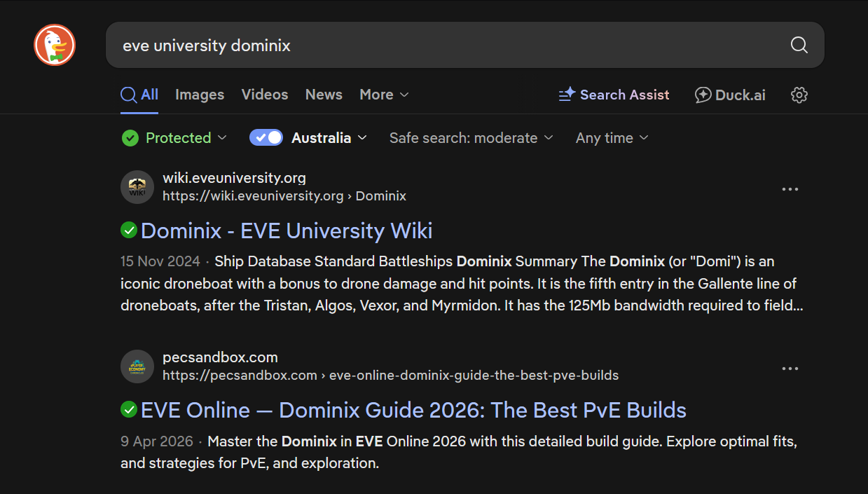Open the Dominix Guide 2026 Best PvE Builds result
The height and width of the screenshot is (494, 868).
[x=413, y=410]
